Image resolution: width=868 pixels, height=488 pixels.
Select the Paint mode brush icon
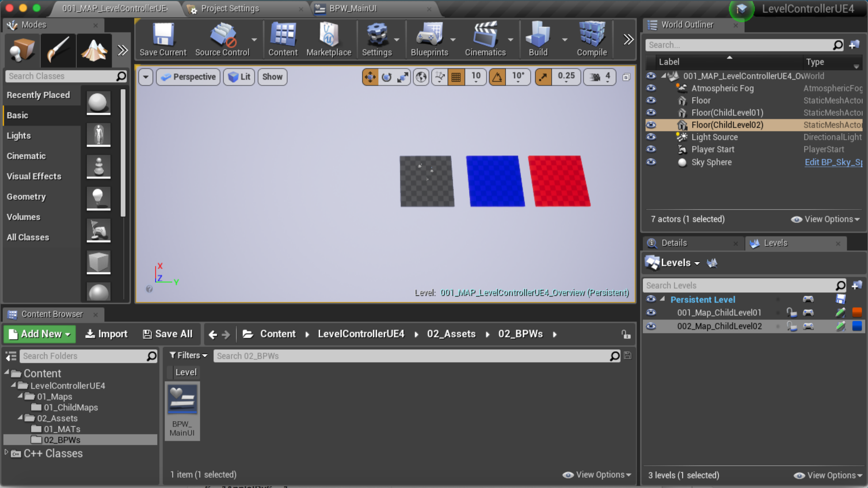(x=58, y=50)
